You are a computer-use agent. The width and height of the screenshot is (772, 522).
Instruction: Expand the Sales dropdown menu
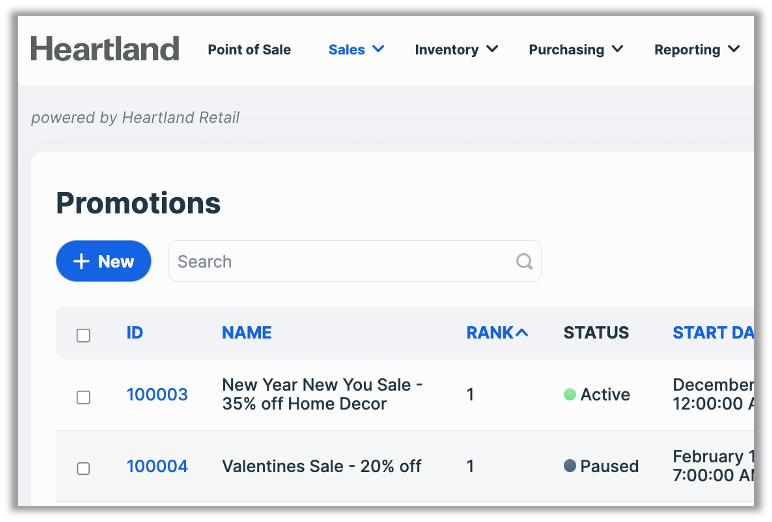point(356,49)
